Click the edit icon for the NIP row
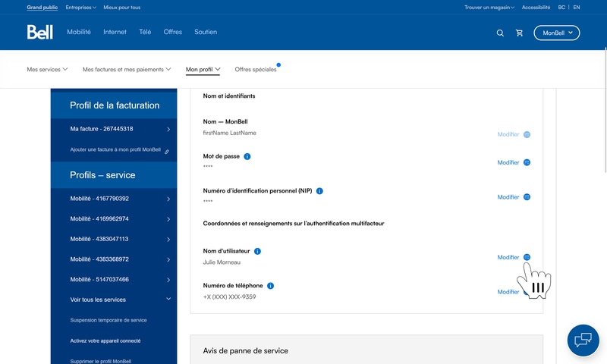This screenshot has width=607, height=364. coord(527,197)
